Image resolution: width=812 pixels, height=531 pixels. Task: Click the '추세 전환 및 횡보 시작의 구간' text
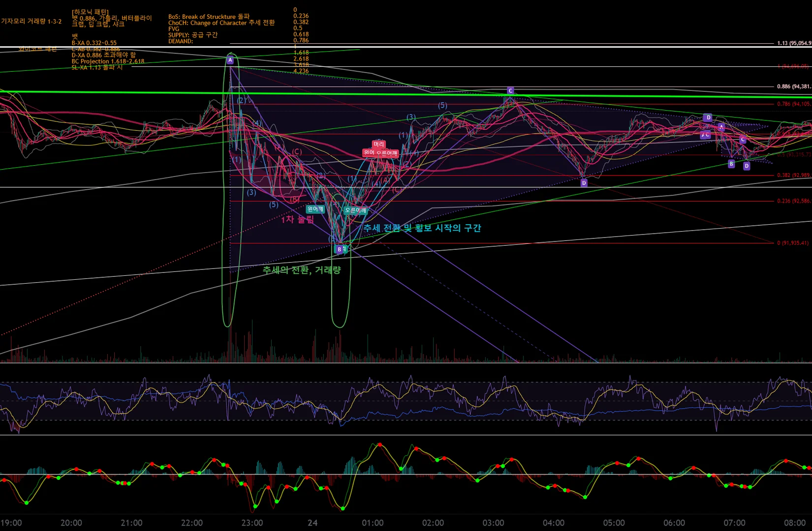point(422,228)
